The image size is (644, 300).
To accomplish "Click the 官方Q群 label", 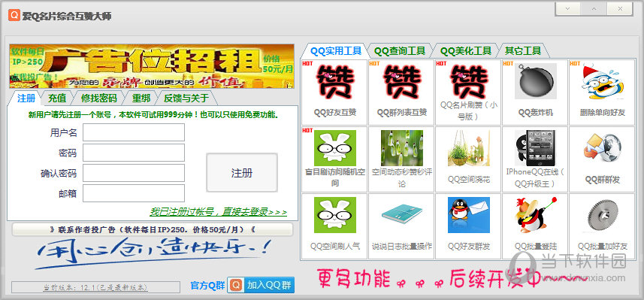I will pos(208,286).
